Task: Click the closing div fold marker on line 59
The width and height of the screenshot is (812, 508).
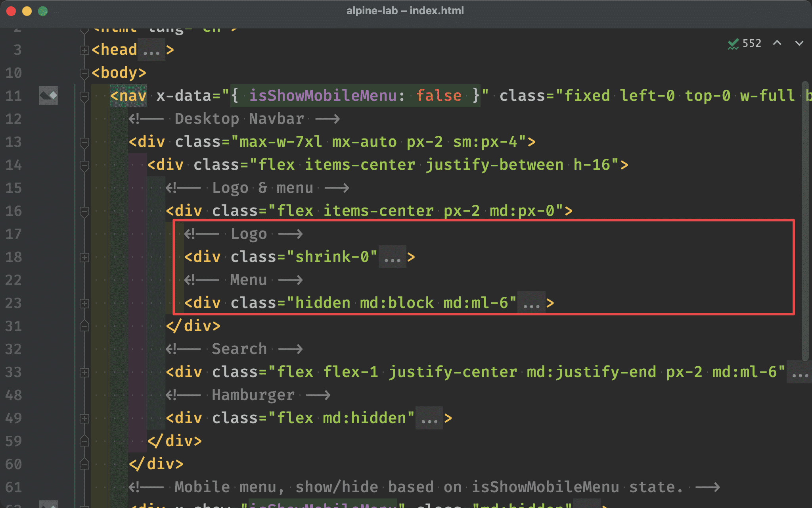Action: click(x=84, y=441)
